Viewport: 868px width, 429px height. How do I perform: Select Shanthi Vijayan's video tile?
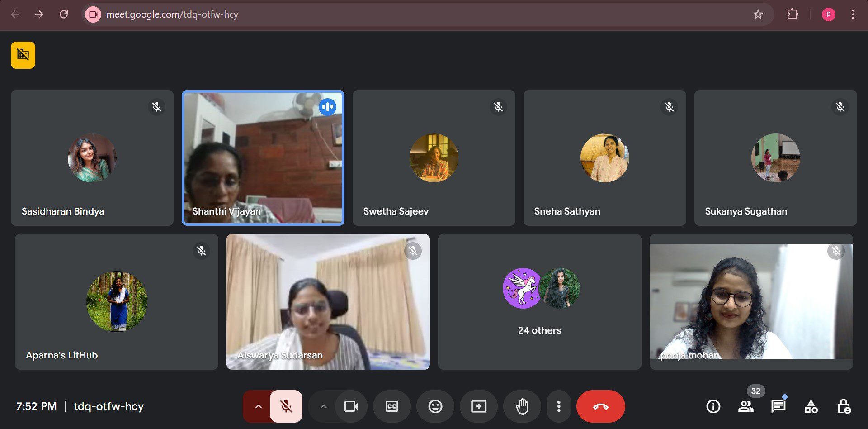click(263, 157)
